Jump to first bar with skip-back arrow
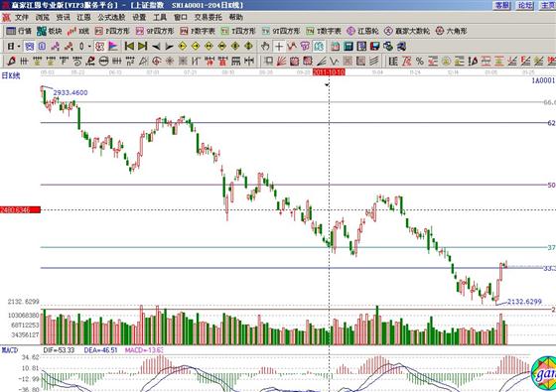The height and width of the screenshot is (392, 556). pos(129,46)
